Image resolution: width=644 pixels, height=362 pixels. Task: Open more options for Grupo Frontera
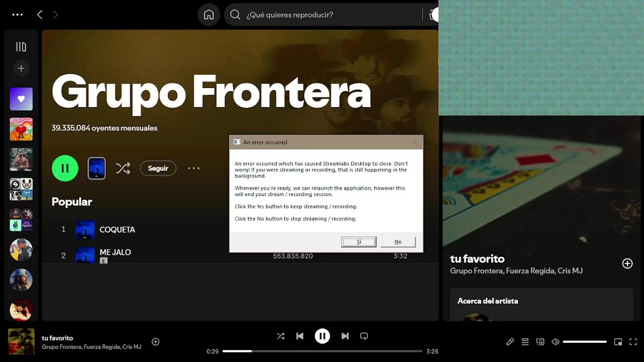tap(194, 168)
